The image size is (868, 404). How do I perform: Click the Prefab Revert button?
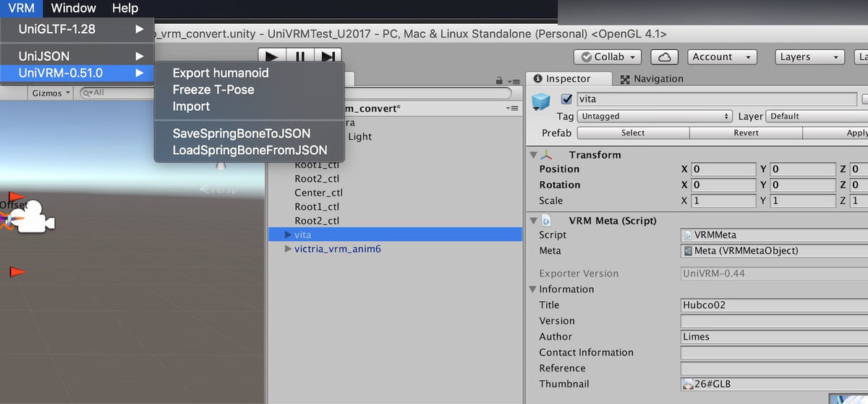[x=746, y=132]
